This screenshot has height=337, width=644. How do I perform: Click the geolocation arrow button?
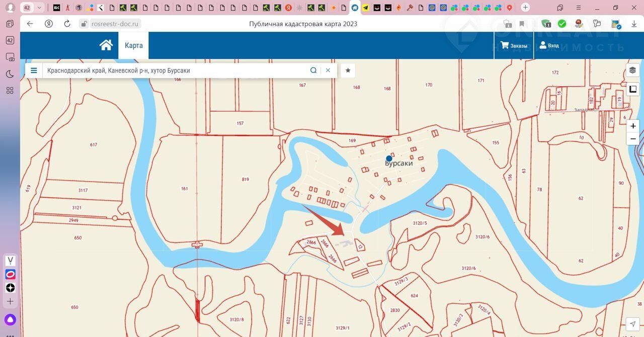point(632,323)
